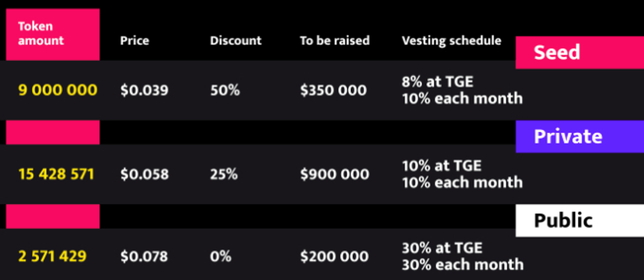644x280 pixels.
Task: Open the Public round label
Action: [563, 220]
